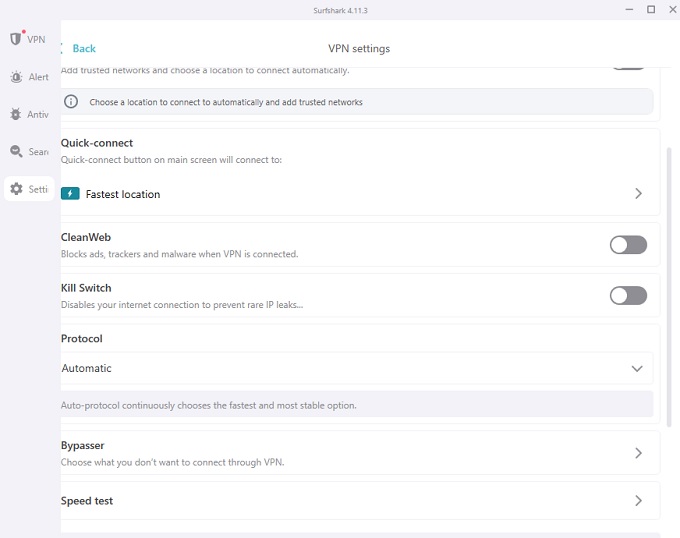Open the Protocol Automatic dropdown arrow
Screen dimensions: 680x538
(x=637, y=368)
